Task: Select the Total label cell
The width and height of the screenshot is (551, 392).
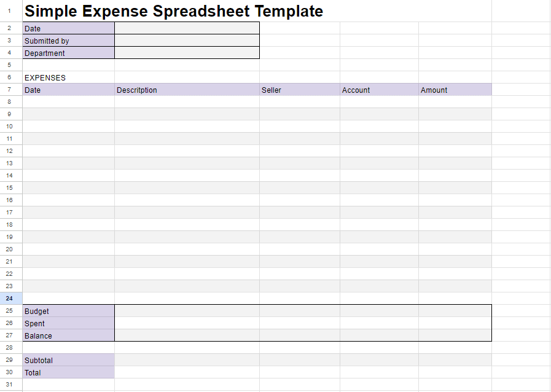Action: coord(69,372)
